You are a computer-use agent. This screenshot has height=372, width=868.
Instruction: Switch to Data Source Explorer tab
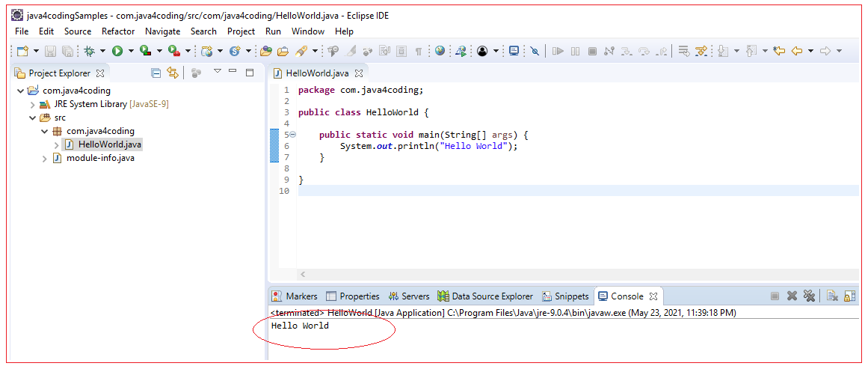pos(485,296)
